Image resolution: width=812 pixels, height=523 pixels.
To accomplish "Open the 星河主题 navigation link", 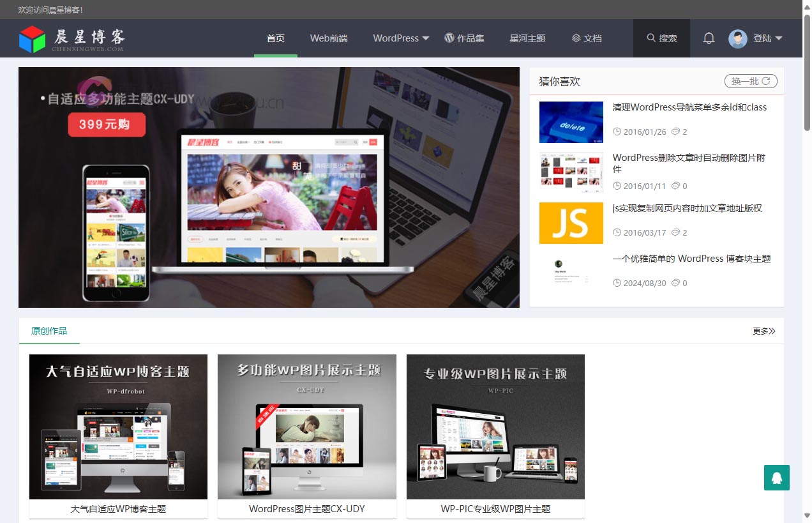I will [x=527, y=38].
